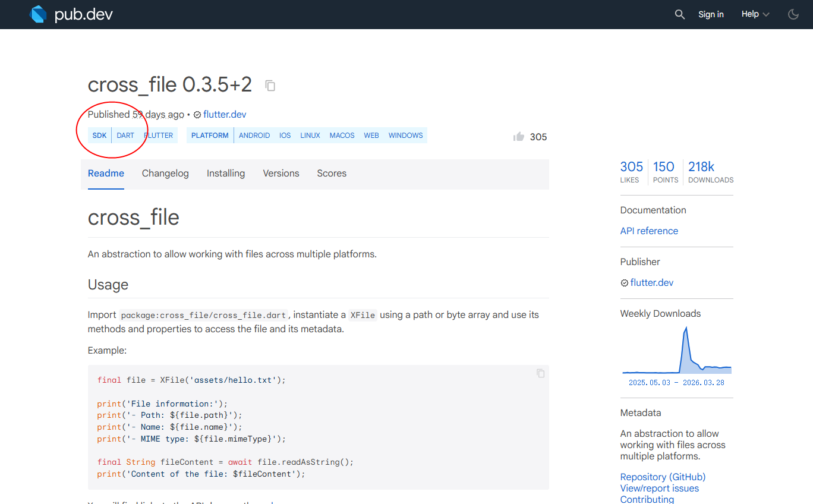Screen dimensions: 813x504
Task: Choose the LINUX platform tag
Action: pyautogui.click(x=310, y=136)
